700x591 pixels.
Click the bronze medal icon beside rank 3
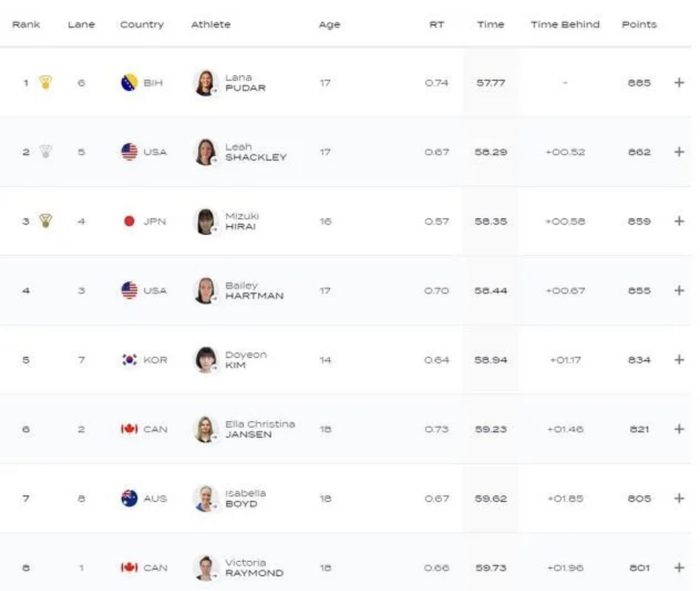pos(45,221)
